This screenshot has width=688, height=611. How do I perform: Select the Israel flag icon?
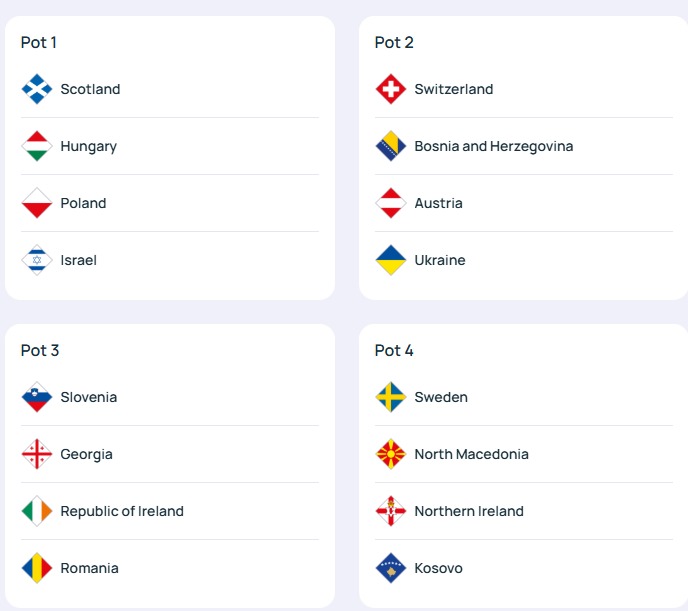37,260
